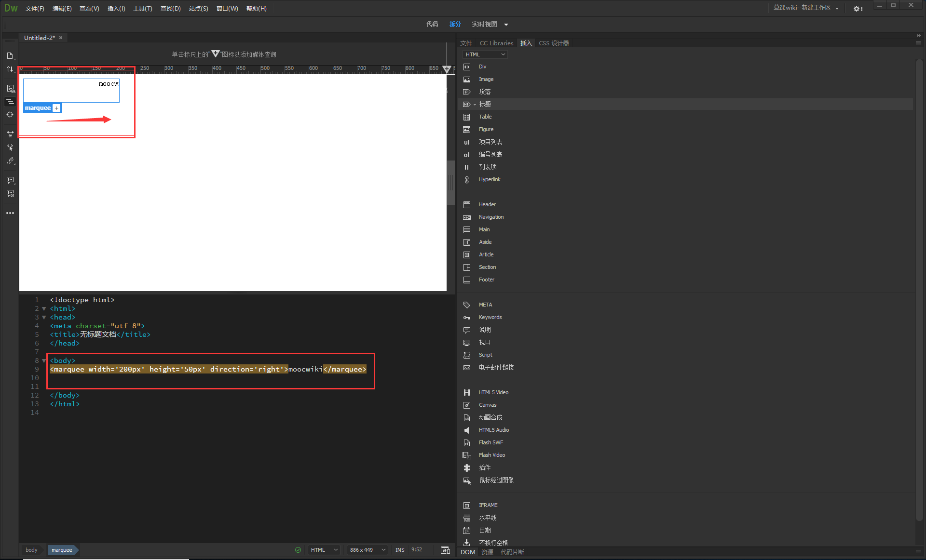The width and height of the screenshot is (926, 560).
Task: Insert HTML5 Audio
Action: (494, 430)
